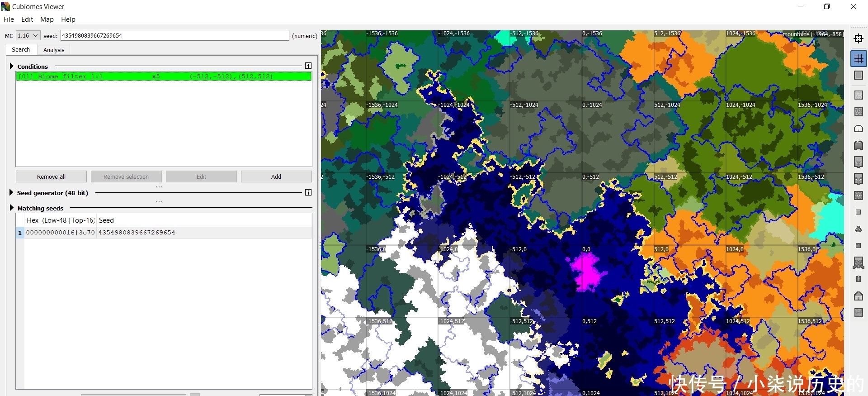
Task: Switch to the Analysis tab
Action: (54, 50)
